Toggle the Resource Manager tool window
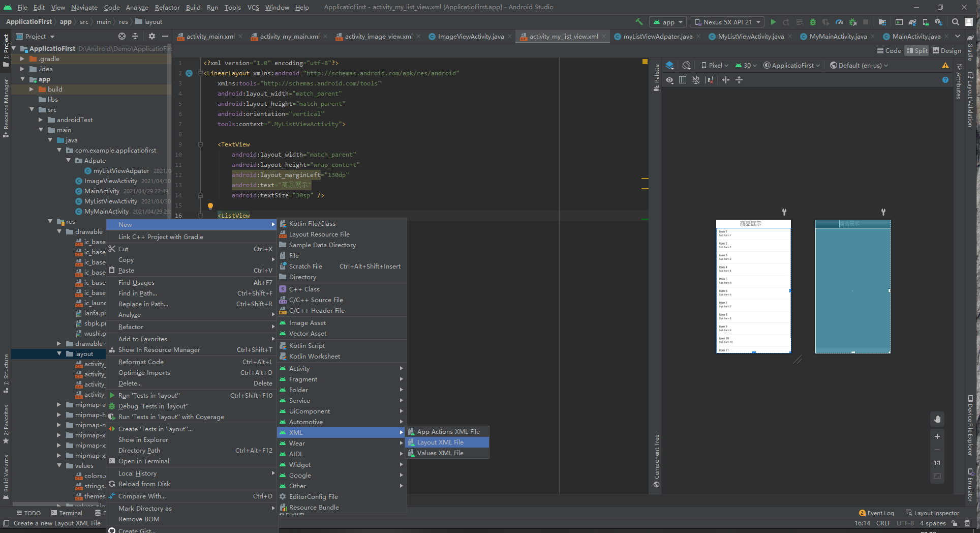The image size is (980, 533). pos(6,108)
